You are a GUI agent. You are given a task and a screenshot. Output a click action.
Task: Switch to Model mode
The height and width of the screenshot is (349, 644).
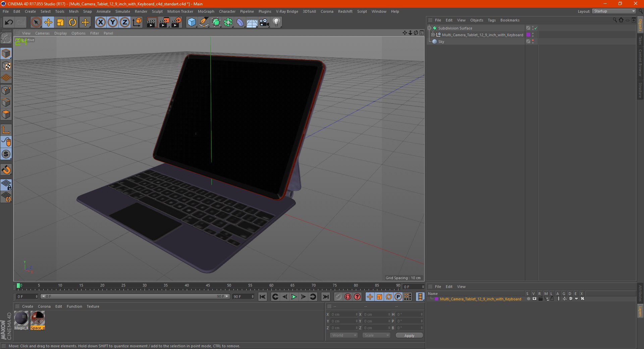(6, 53)
